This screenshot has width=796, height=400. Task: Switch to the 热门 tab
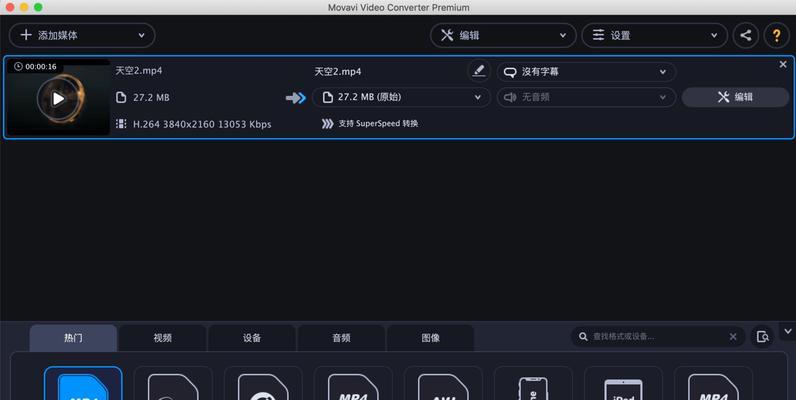(73, 338)
